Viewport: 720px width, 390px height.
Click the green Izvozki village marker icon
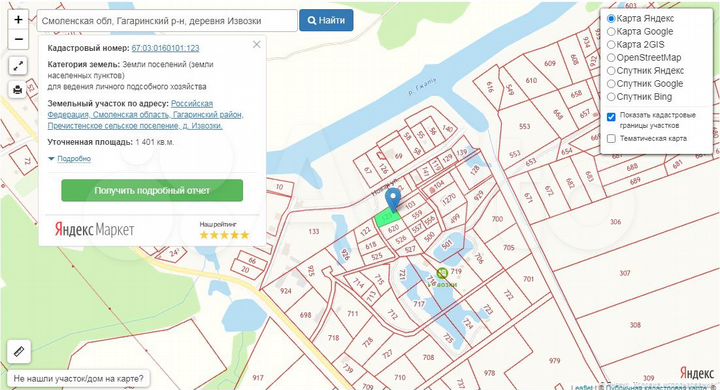tap(442, 274)
